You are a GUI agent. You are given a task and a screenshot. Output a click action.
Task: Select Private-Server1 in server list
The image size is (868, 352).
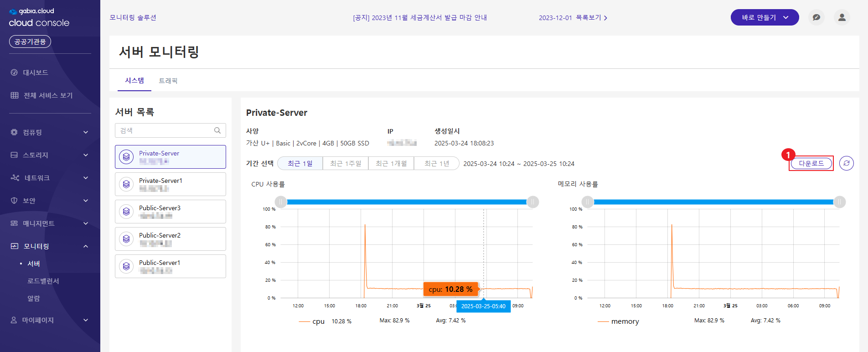click(x=170, y=184)
